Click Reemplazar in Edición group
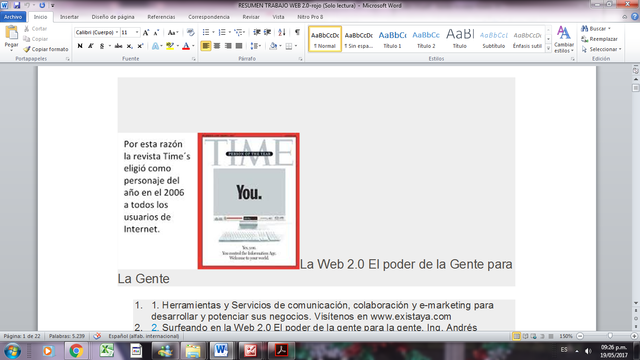 [600, 39]
